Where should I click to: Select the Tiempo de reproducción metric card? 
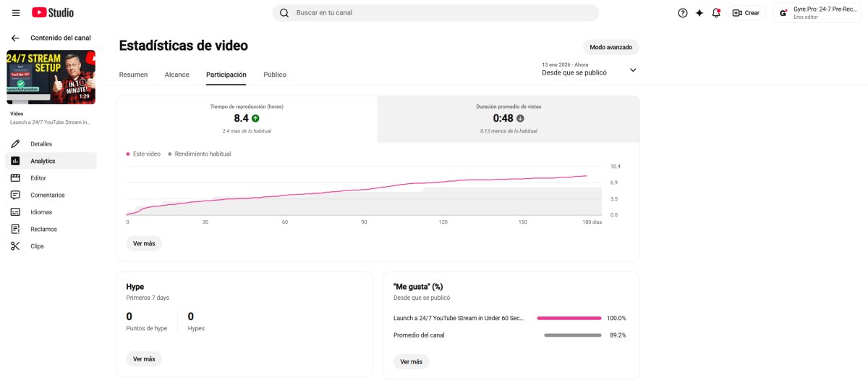click(x=247, y=119)
